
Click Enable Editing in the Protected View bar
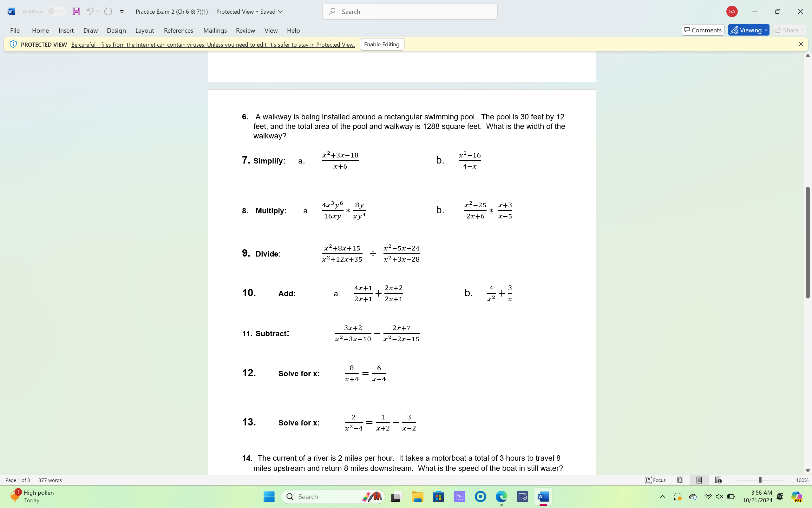click(x=382, y=44)
